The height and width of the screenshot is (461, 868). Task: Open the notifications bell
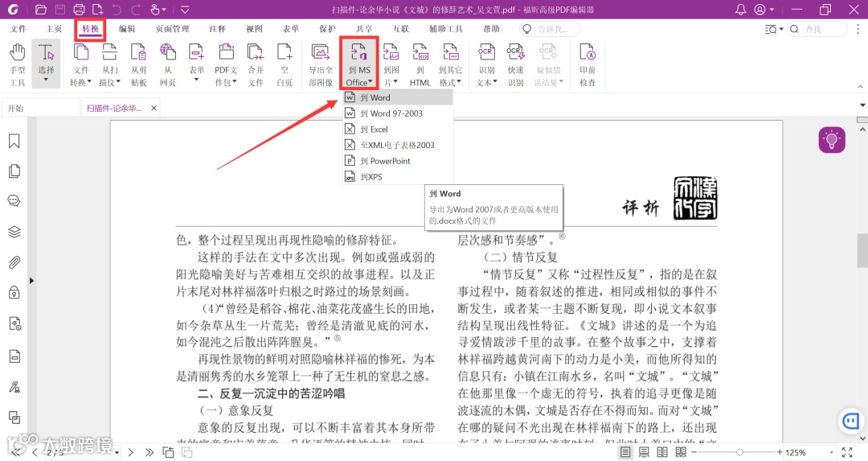click(740, 10)
